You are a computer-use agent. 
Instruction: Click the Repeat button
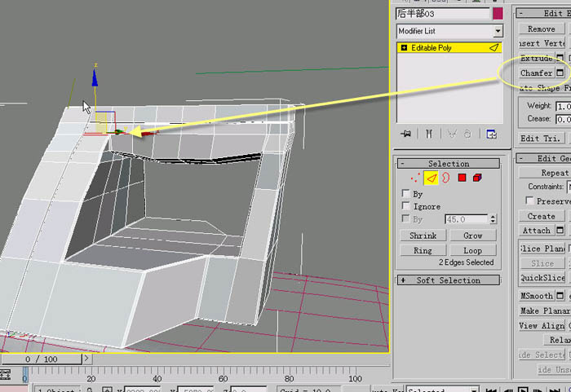coord(545,173)
